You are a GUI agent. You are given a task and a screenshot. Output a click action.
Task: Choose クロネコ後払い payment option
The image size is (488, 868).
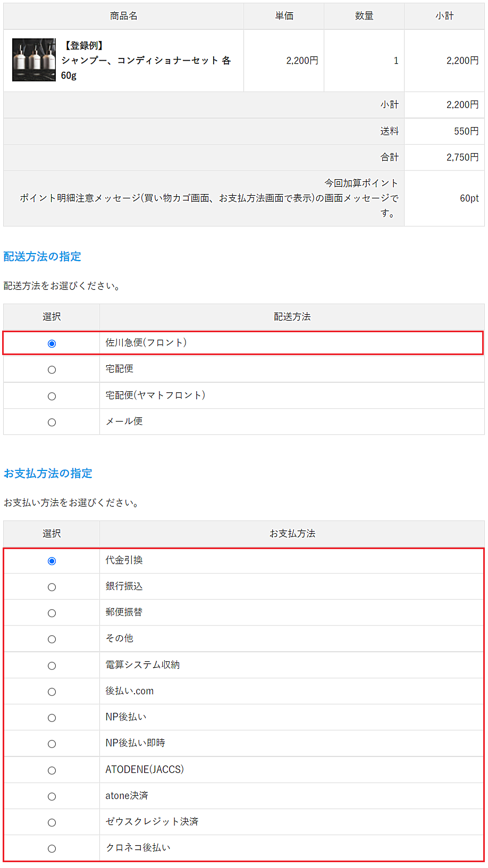[52, 848]
